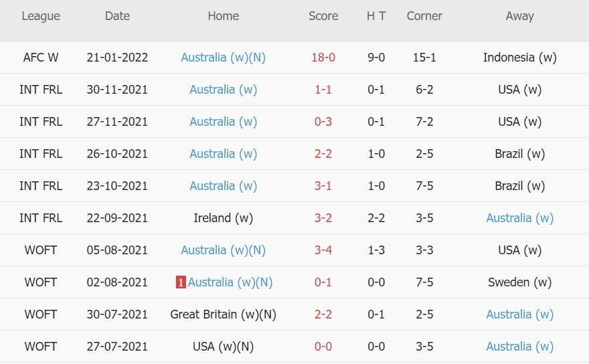Image resolution: width=589 pixels, height=364 pixels.
Task: Click the Great Britain (w)(N) team name
Action: pyautogui.click(x=223, y=314)
